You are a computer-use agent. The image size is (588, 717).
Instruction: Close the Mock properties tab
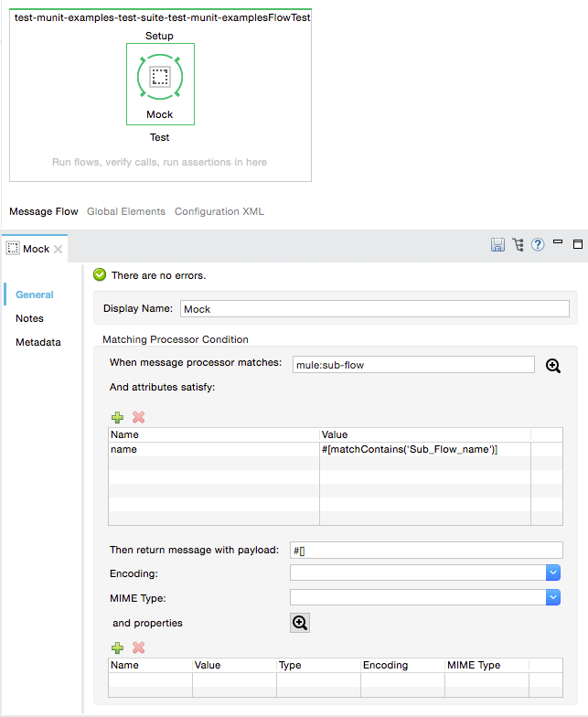click(x=58, y=249)
